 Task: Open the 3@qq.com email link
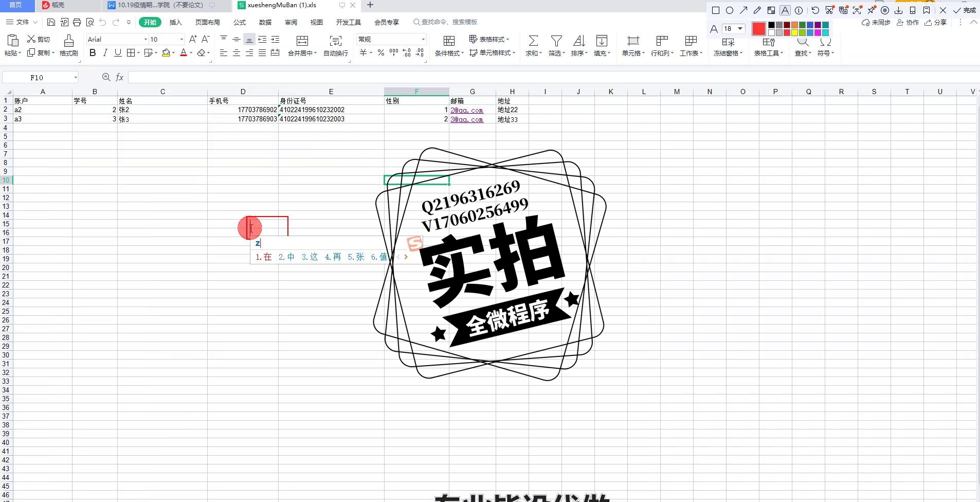(x=467, y=119)
